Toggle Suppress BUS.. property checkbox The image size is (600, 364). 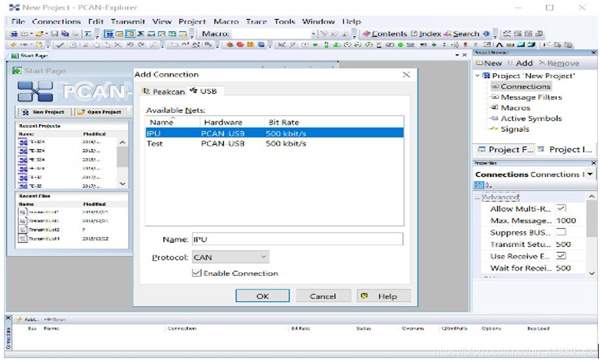click(561, 232)
